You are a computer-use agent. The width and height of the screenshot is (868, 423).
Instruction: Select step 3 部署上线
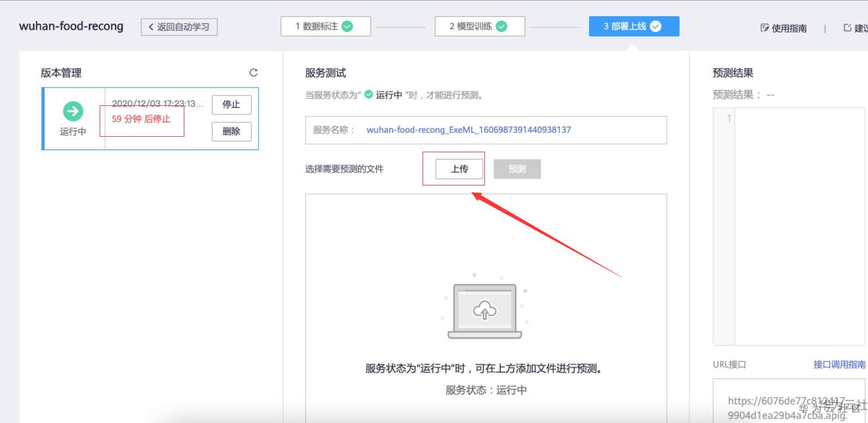[634, 26]
